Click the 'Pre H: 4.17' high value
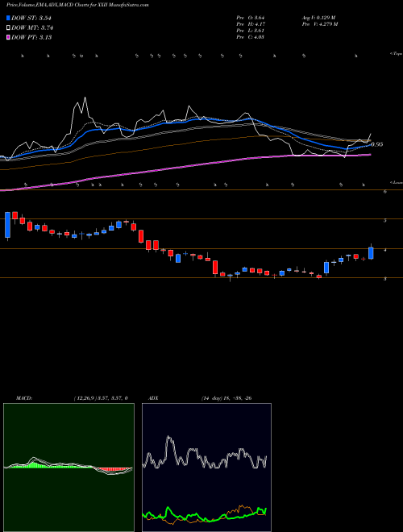The height and width of the screenshot is (532, 403). [251, 24]
